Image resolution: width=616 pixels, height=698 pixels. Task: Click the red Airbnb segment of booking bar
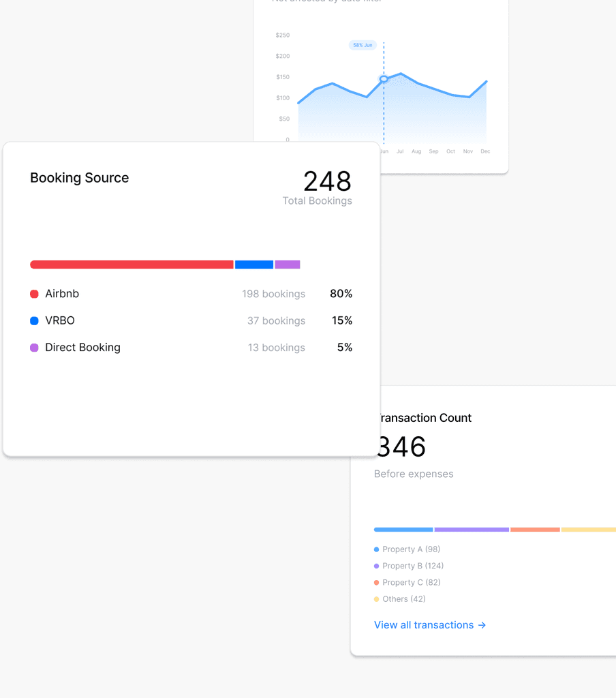[x=132, y=264]
